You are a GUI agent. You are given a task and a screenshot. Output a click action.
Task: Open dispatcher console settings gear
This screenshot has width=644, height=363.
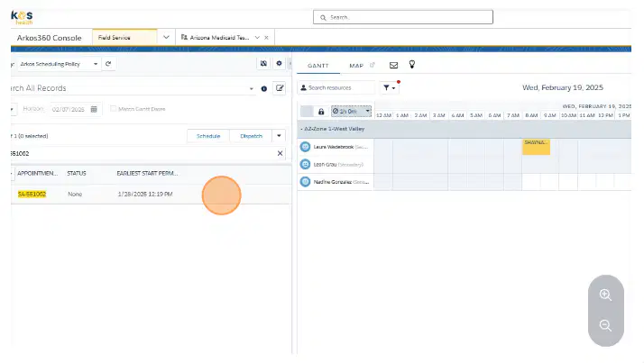click(279, 64)
